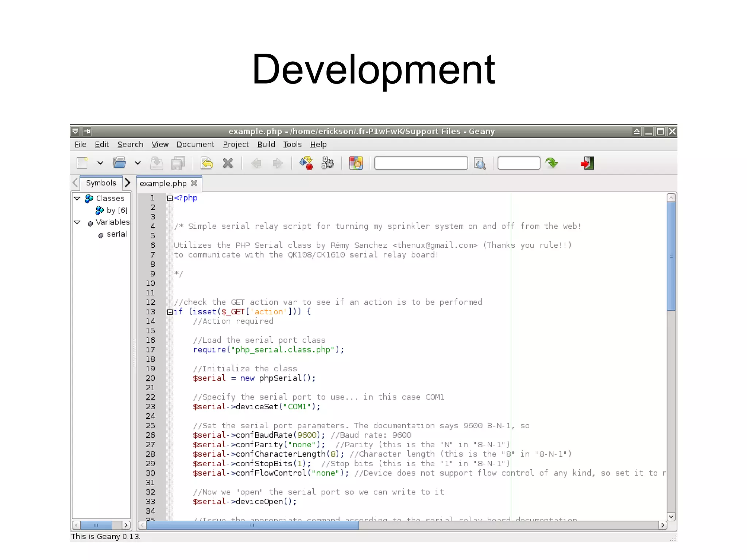This screenshot has width=747, height=560.
Task: Open the color chooser toolbar icon
Action: click(356, 163)
